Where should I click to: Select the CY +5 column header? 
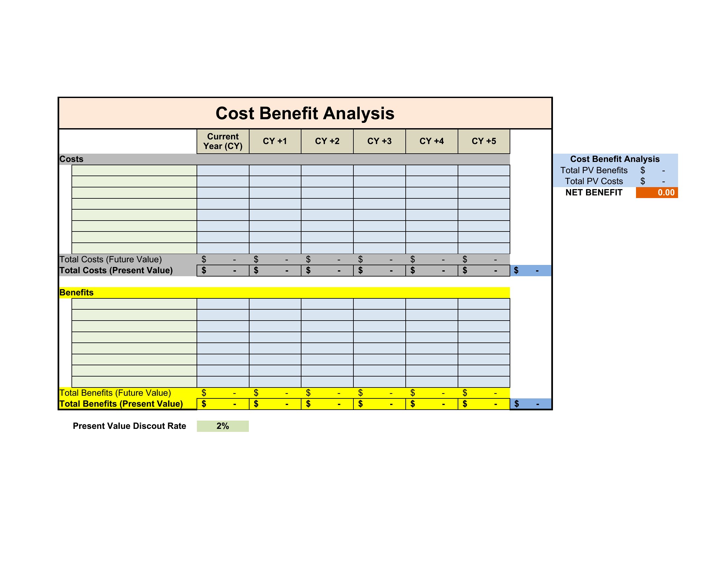pyautogui.click(x=484, y=141)
